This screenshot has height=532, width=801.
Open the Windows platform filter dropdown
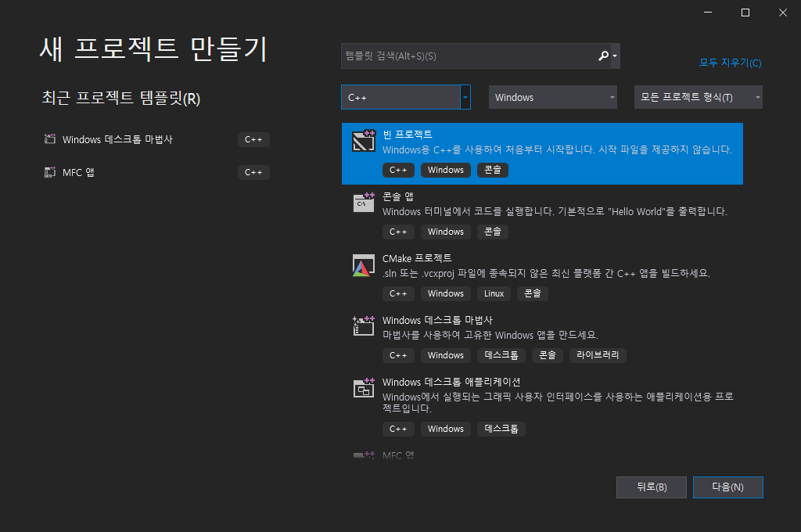[x=553, y=97]
